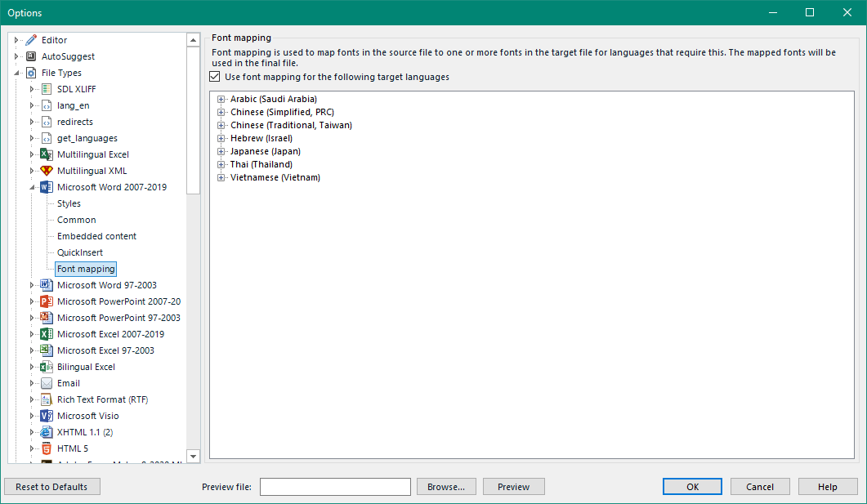Select the Microsoft Visio tree entry
This screenshot has width=867, height=504.
click(88, 416)
